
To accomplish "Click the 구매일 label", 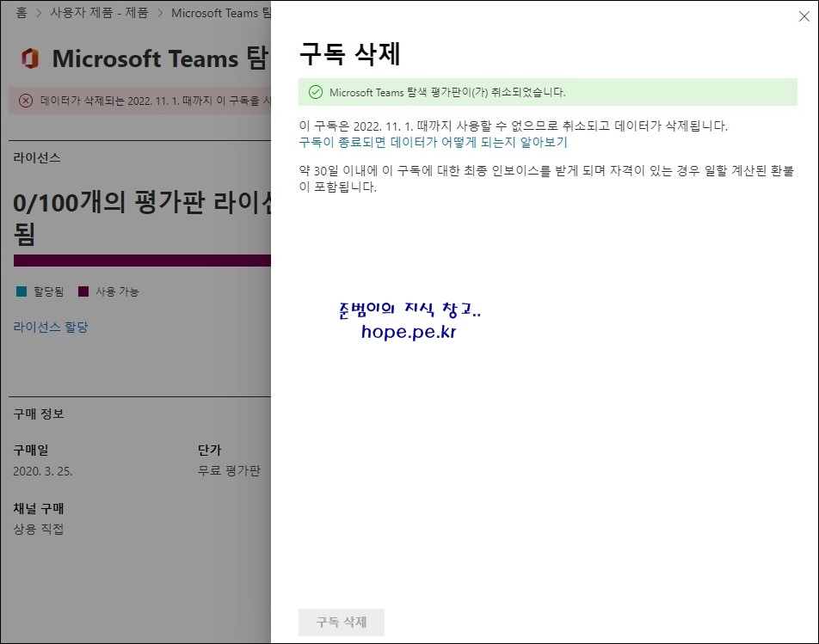I will (31, 450).
